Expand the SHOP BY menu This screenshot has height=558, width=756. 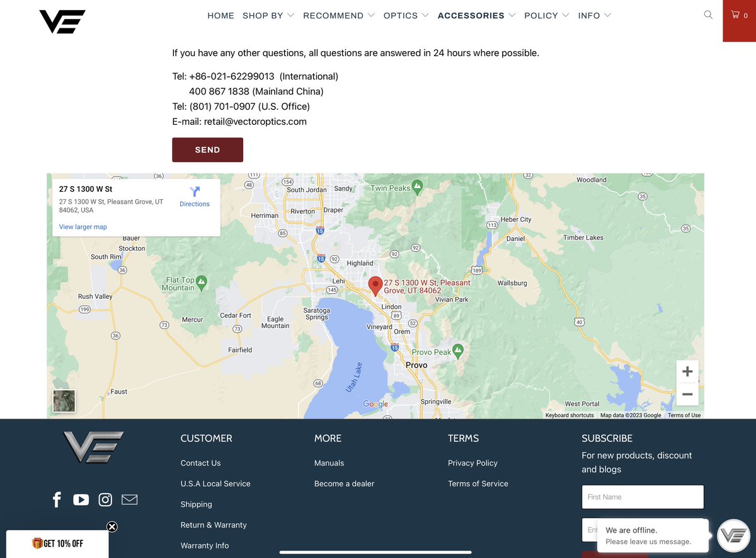(268, 15)
